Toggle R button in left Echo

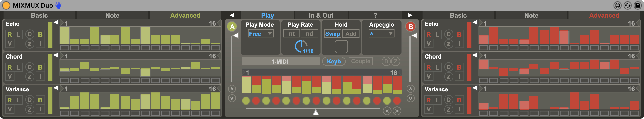coord(10,34)
